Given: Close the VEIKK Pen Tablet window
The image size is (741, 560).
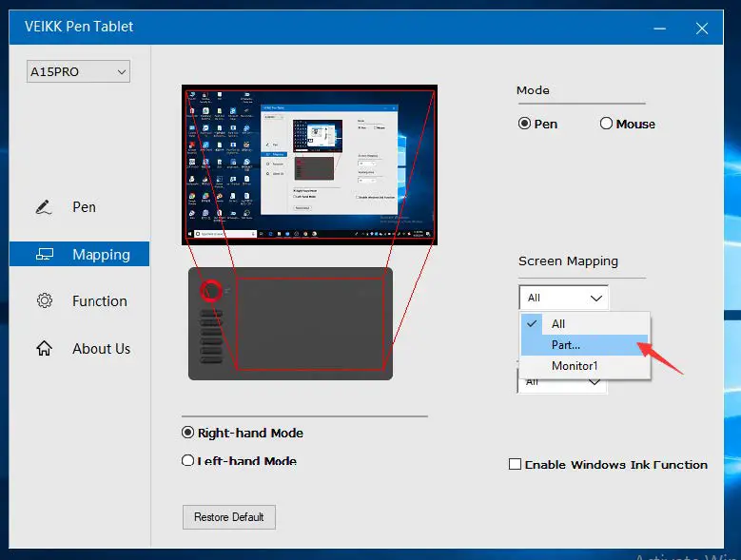Looking at the screenshot, I should pos(702,29).
